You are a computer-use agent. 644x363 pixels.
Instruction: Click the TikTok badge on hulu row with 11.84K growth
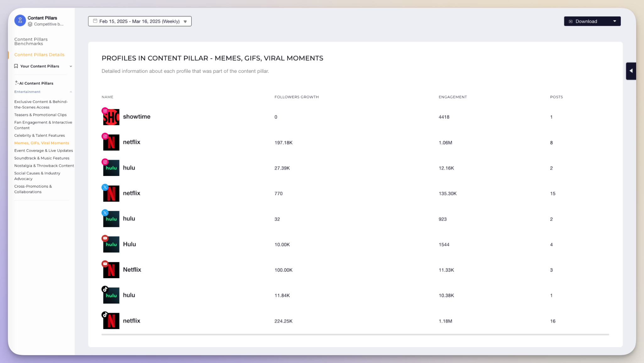(x=105, y=289)
